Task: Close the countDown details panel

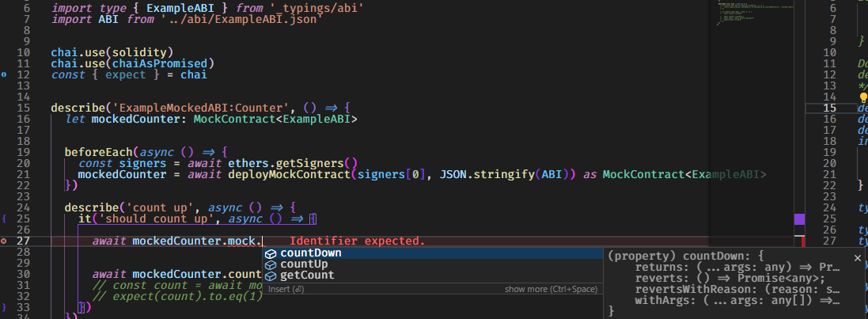Action: tap(858, 257)
